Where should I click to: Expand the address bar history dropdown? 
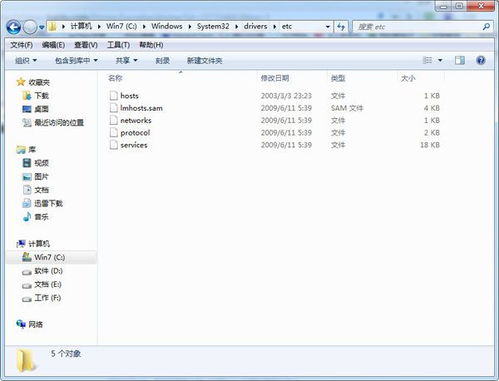(328, 27)
